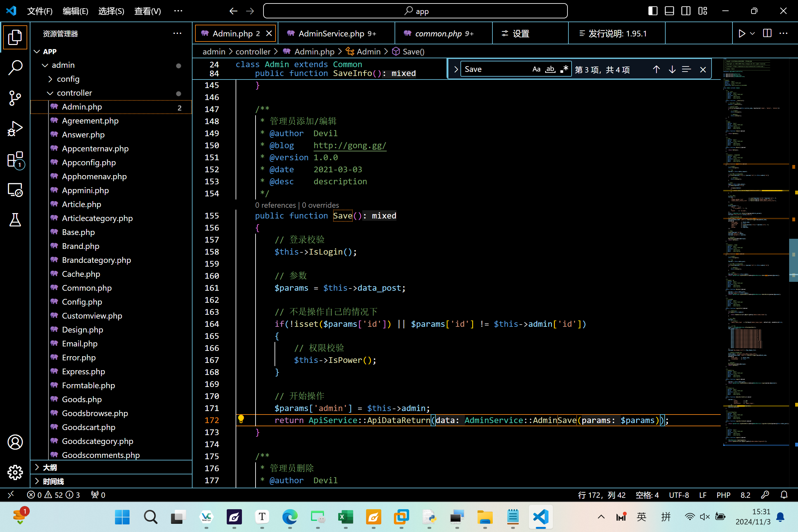
Task: Open errors and warnings problems indicator
Action: point(53,495)
